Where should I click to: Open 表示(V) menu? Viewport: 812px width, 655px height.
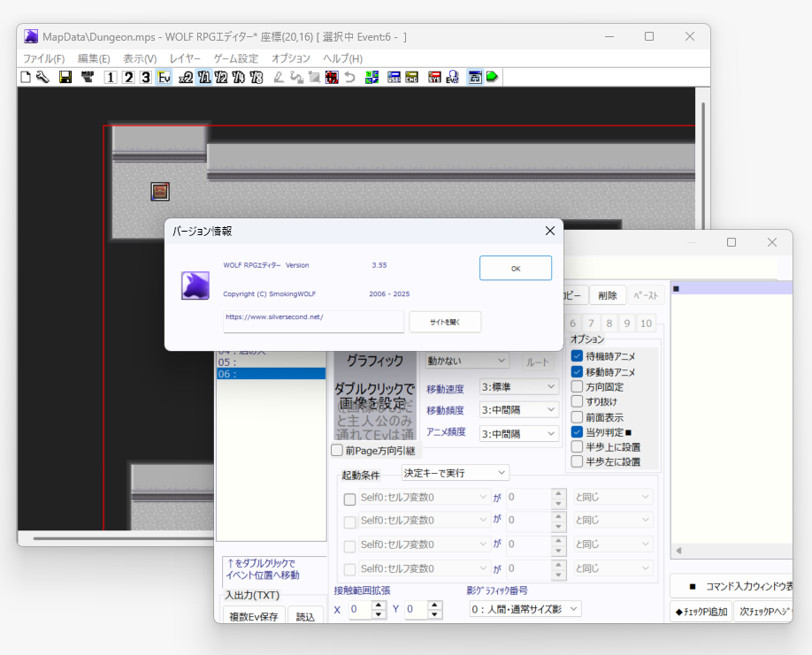click(140, 58)
